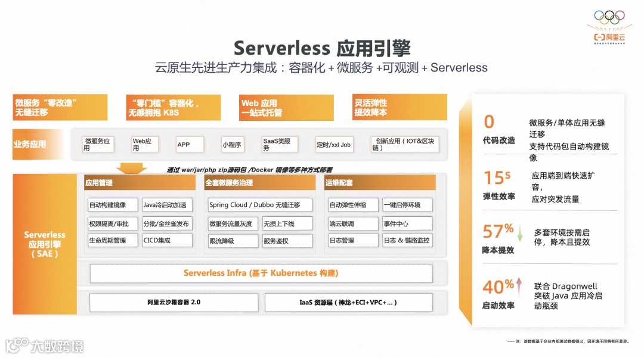Select the 端云联调 box
Screen dimensions: 644x358
coord(353,223)
